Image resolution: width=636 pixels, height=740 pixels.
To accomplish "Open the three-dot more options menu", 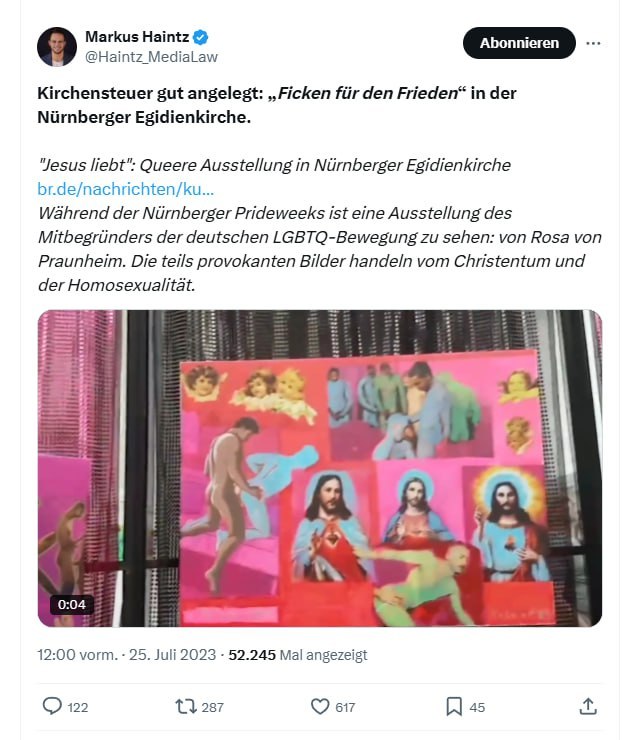I will point(593,43).
